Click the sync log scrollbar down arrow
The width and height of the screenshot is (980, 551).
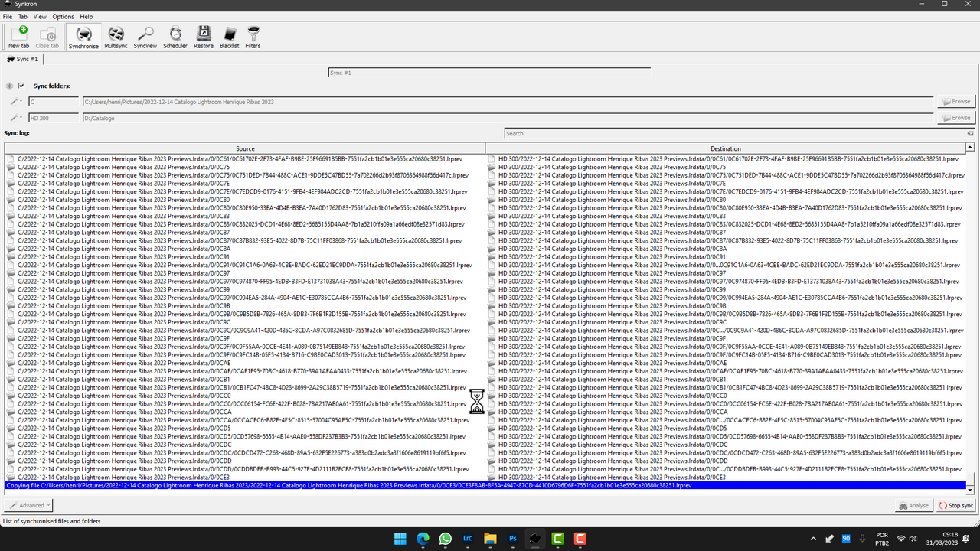pyautogui.click(x=970, y=489)
